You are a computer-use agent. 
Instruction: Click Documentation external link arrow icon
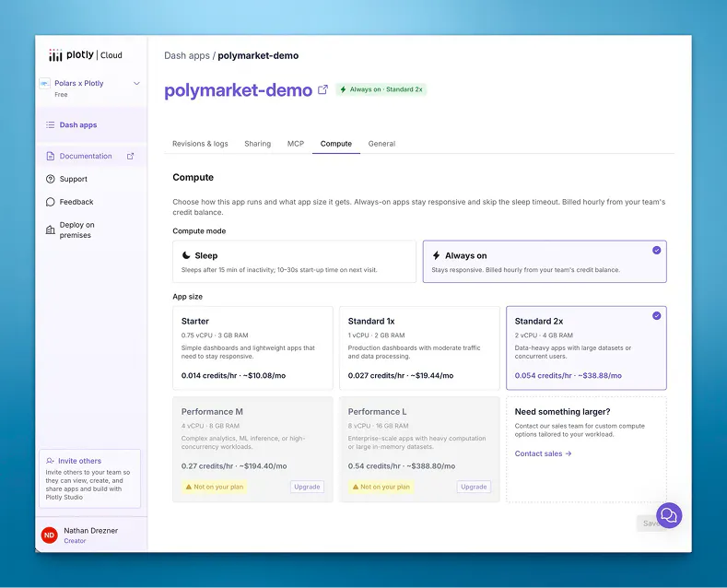[130, 157]
